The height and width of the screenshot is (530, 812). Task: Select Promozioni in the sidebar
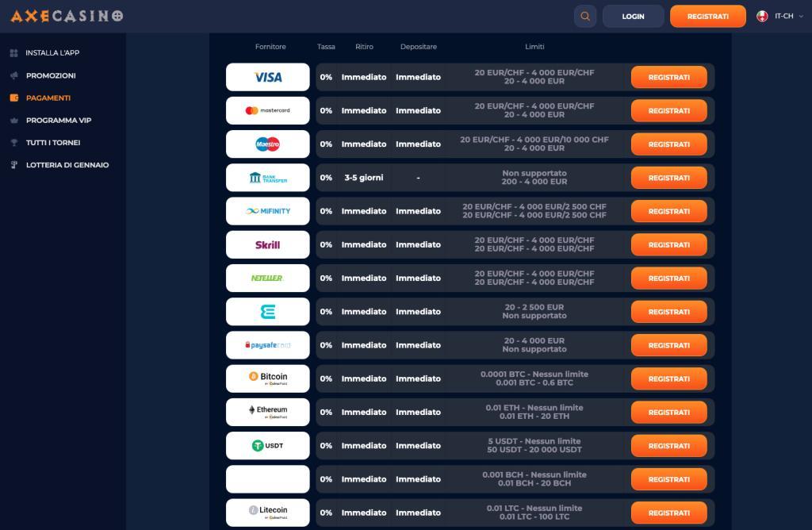tap(51, 75)
